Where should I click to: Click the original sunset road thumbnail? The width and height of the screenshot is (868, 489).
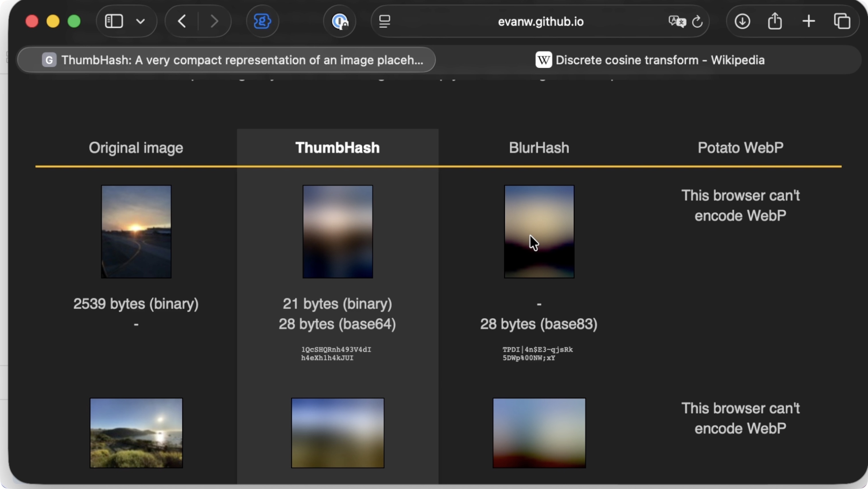[x=136, y=232]
